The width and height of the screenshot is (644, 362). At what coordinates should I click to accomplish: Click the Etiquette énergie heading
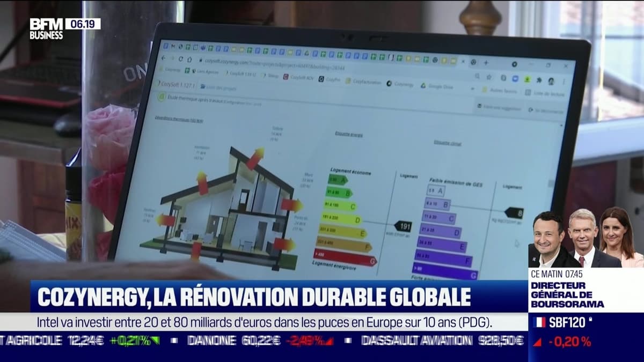click(349, 135)
